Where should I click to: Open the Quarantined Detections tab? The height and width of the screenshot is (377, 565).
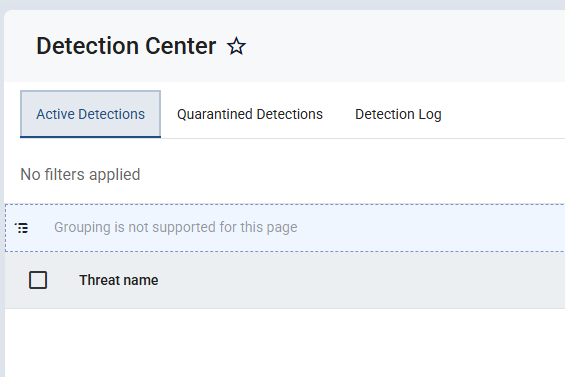[x=250, y=114]
